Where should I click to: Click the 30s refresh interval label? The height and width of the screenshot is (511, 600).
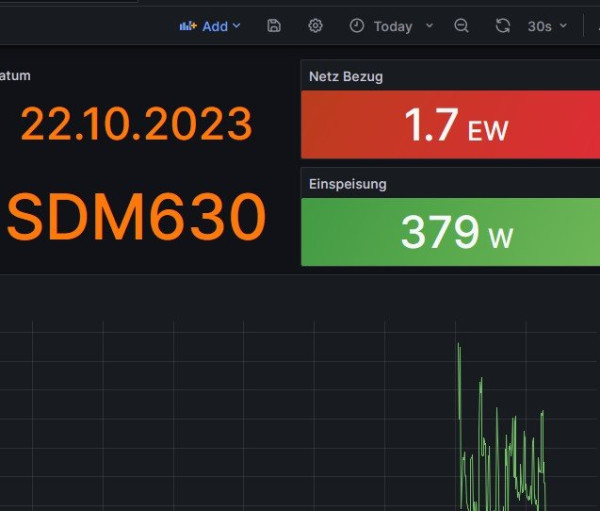[x=539, y=26]
